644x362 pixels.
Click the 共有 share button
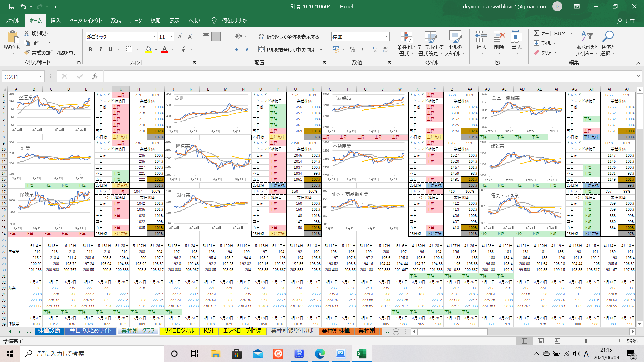(626, 21)
